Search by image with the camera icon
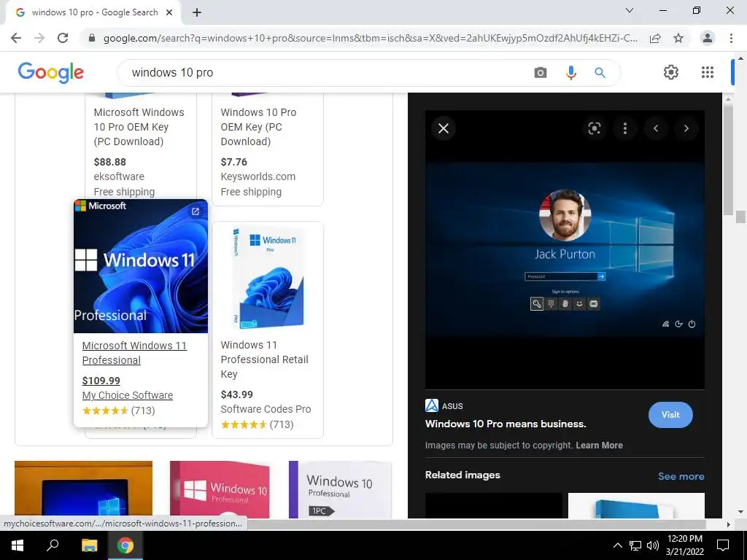Screen dimensions: 747x560 coord(541,72)
